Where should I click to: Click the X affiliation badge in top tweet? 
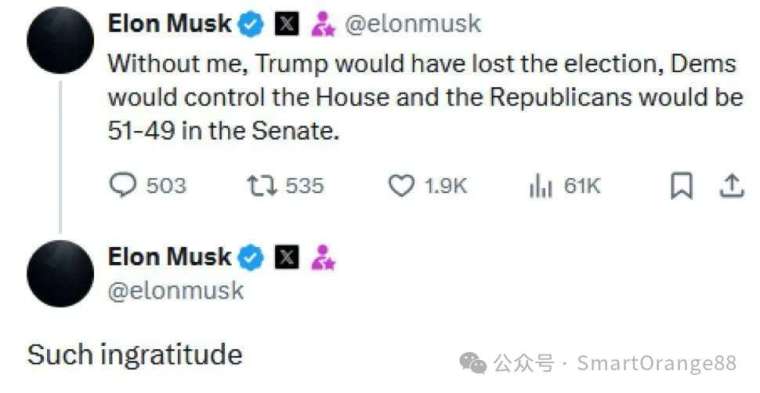pyautogui.click(x=287, y=24)
